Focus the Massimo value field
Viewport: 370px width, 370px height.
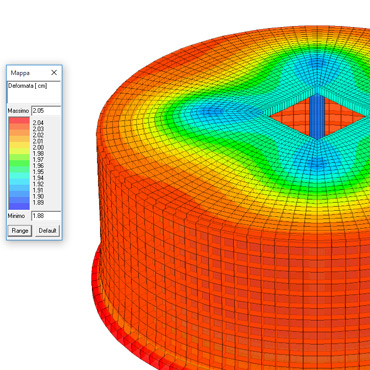[x=46, y=111]
